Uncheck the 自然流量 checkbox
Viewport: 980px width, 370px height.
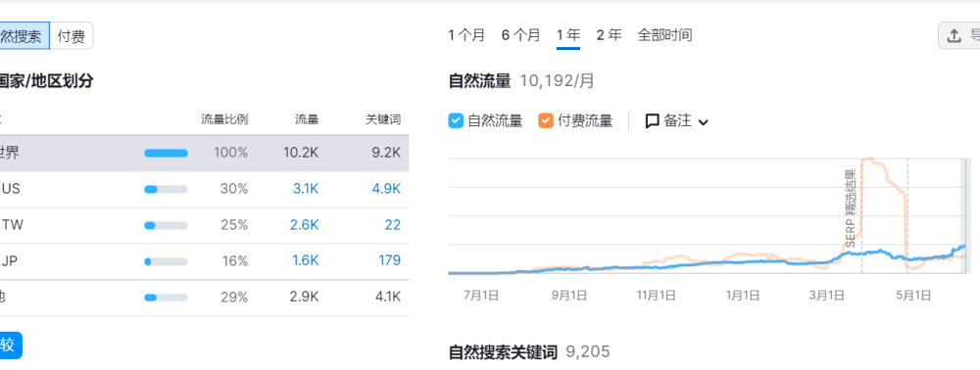point(457,120)
